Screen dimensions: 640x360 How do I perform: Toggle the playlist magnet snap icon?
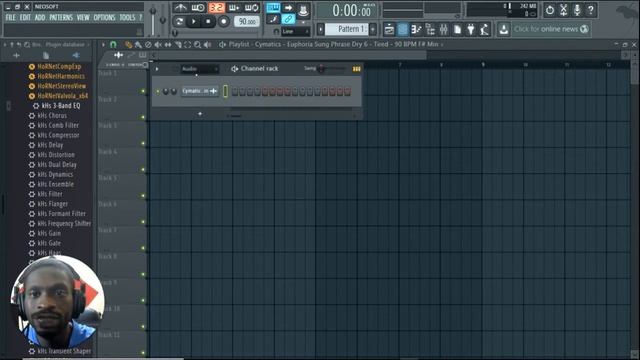tap(113, 44)
